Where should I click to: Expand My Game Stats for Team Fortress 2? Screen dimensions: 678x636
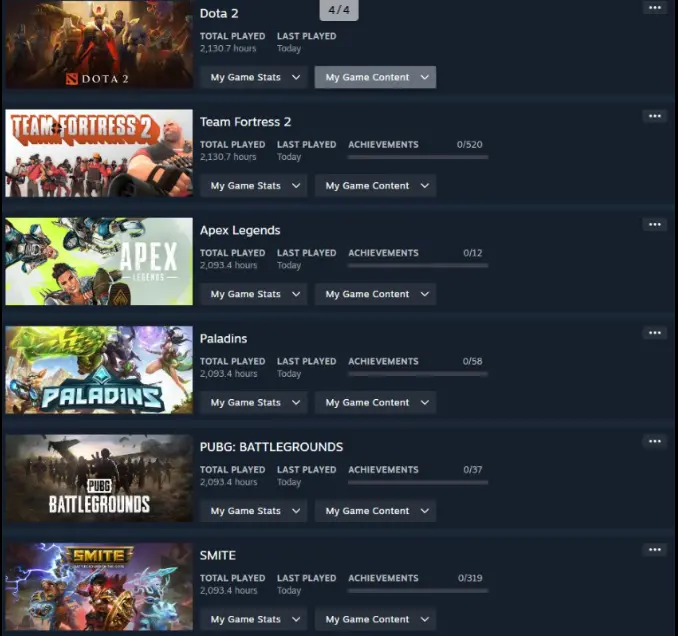(254, 186)
